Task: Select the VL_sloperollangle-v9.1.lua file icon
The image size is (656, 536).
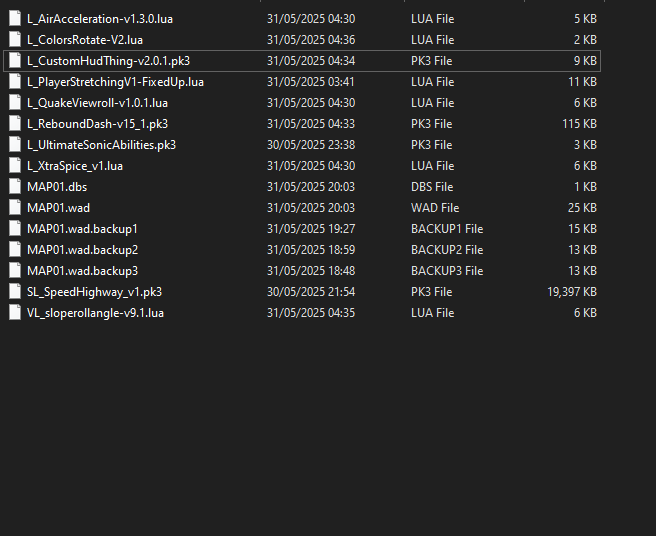Action: [x=15, y=313]
